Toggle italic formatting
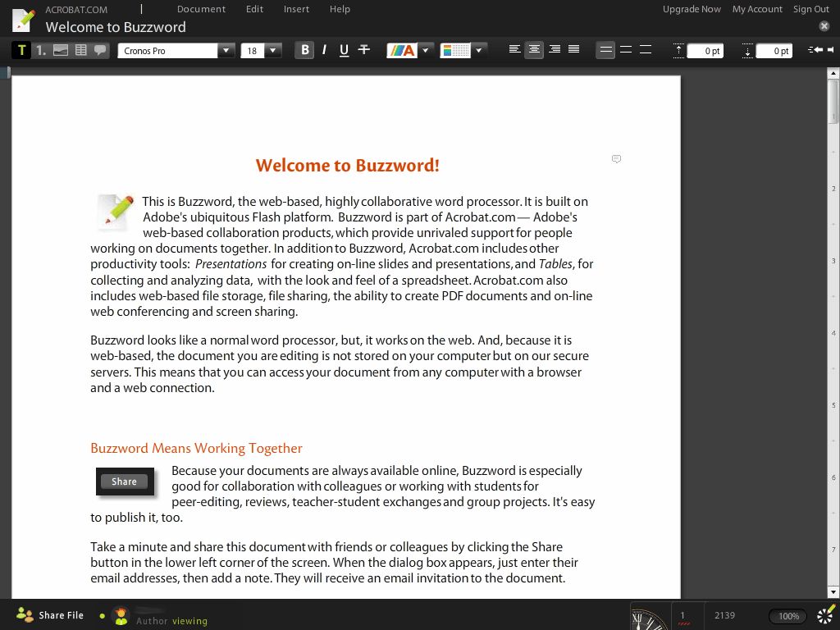Viewport: 840px width, 630px height. [x=323, y=50]
